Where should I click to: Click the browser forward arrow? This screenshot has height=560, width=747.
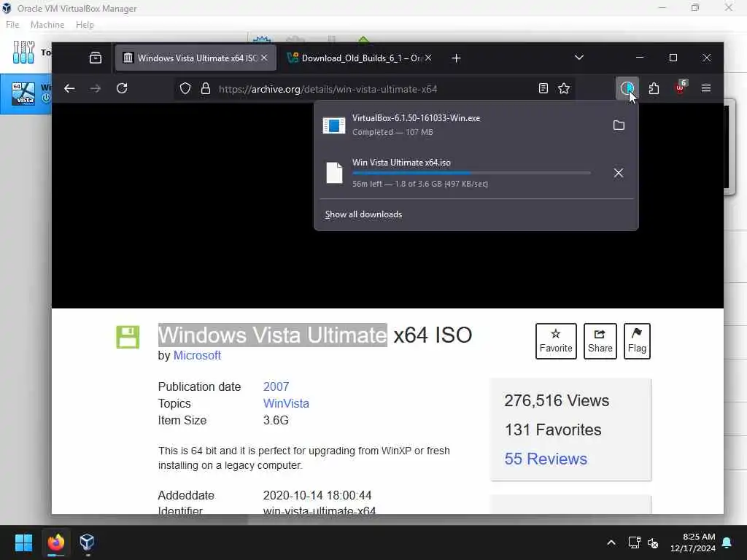point(96,88)
